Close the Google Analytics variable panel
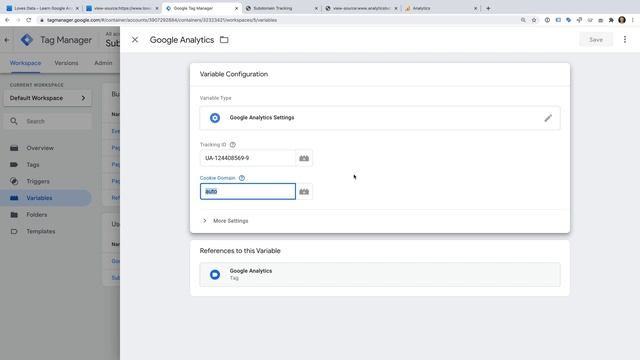 pyautogui.click(x=135, y=40)
